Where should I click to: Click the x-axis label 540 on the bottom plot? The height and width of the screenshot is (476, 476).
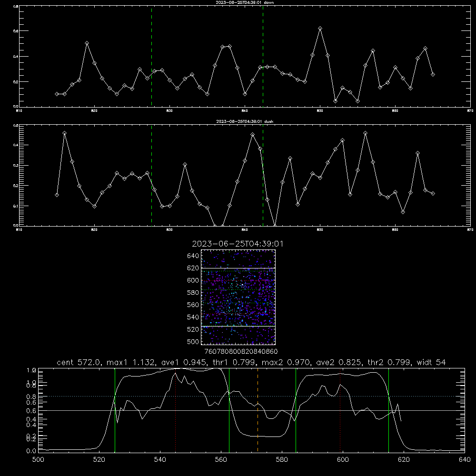160,460
